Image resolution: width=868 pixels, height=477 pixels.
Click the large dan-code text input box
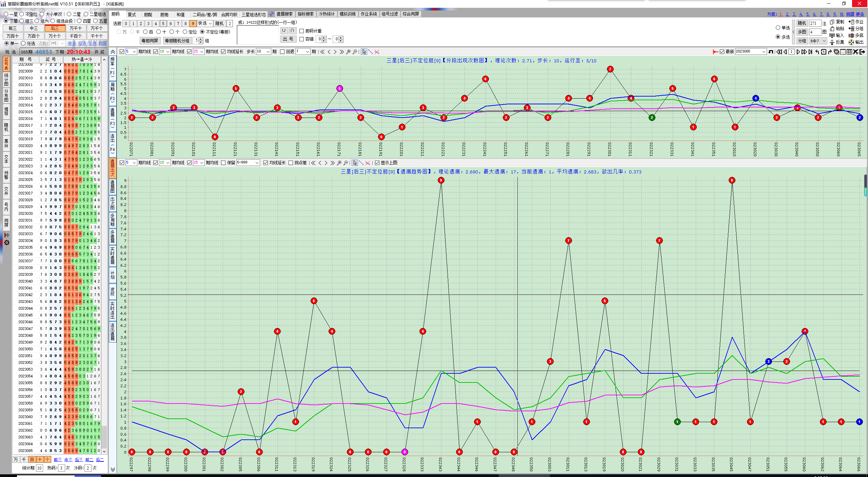click(x=258, y=35)
